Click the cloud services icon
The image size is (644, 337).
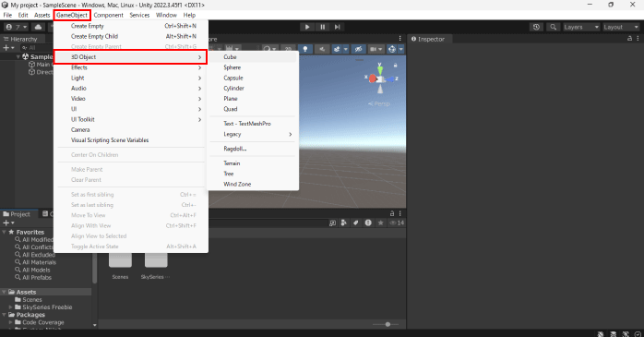tap(38, 27)
